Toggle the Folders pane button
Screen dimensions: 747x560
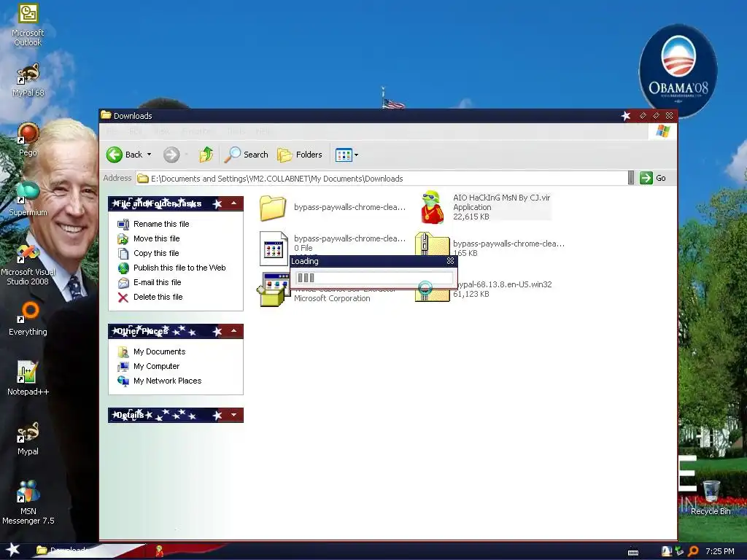pyautogui.click(x=300, y=155)
